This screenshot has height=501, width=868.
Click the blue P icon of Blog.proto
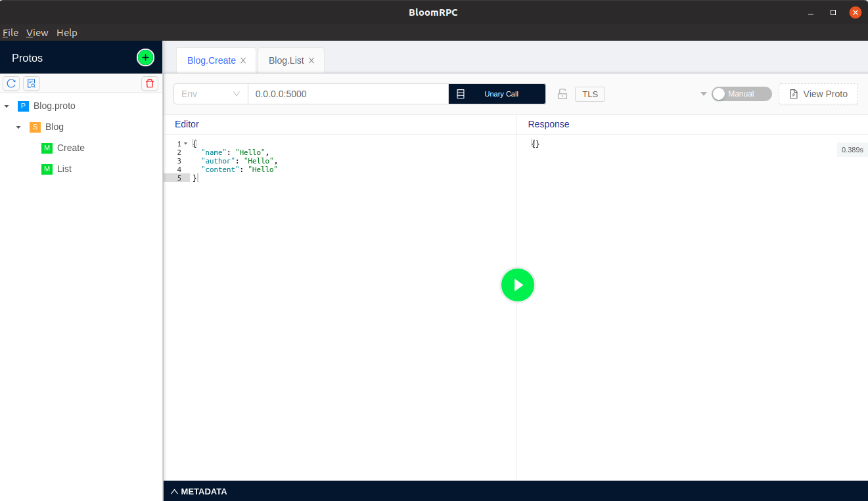pyautogui.click(x=23, y=106)
